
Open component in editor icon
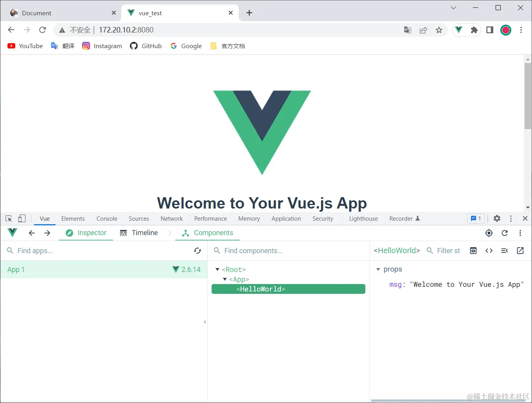[x=520, y=250]
